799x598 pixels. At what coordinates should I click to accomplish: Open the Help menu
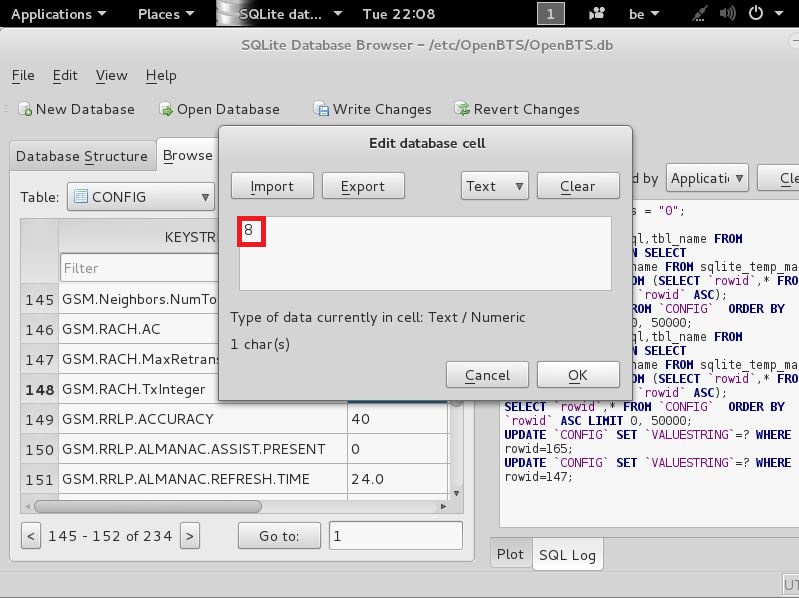point(161,75)
